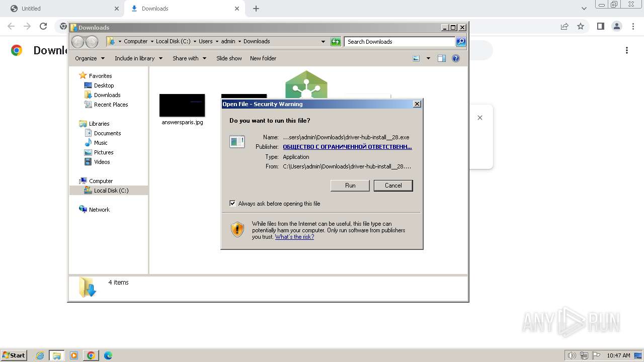This screenshot has height=362, width=644.
Task: Toggle the preview pane icon
Action: 442,58
